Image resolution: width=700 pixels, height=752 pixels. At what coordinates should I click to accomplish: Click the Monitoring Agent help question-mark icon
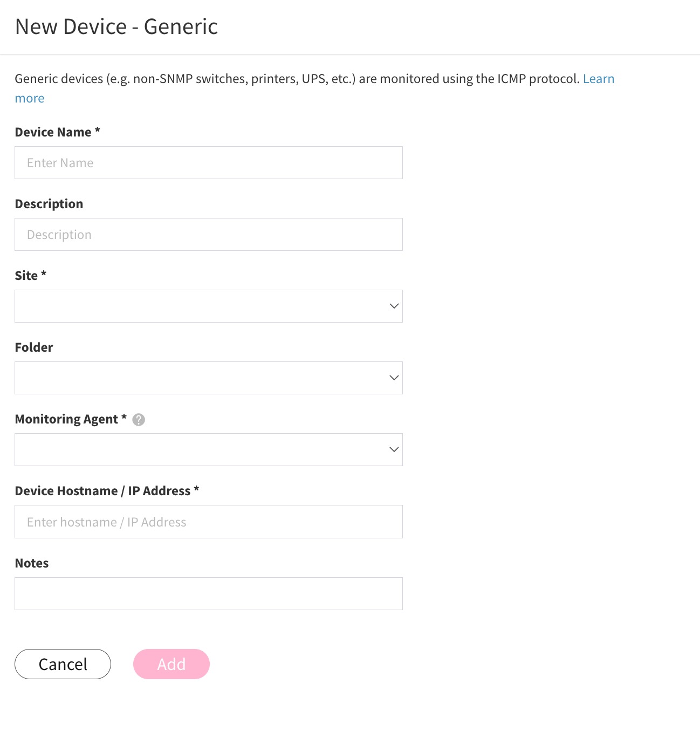(x=139, y=420)
